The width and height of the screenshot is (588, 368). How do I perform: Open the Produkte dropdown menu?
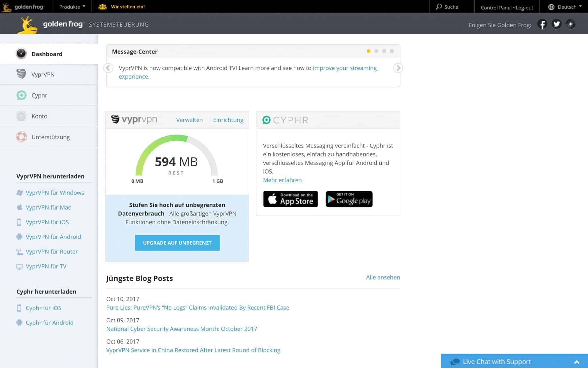coord(72,6)
